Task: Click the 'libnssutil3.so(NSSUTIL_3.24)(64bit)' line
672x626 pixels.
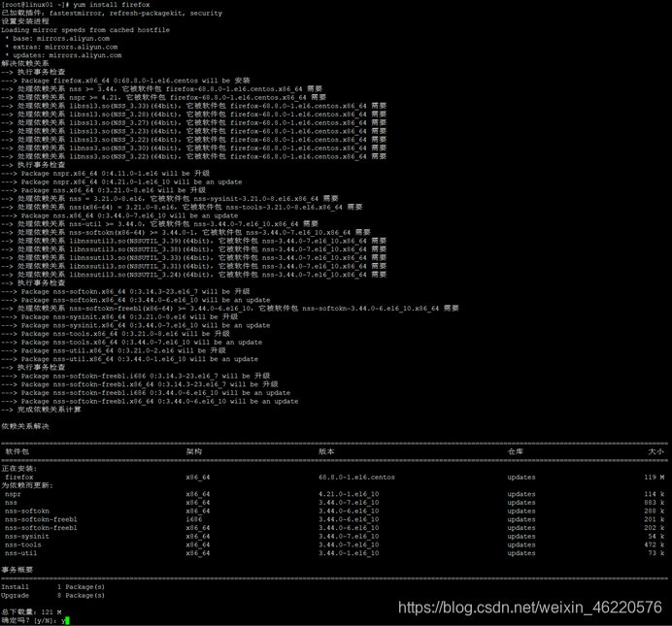Action: 193,275
